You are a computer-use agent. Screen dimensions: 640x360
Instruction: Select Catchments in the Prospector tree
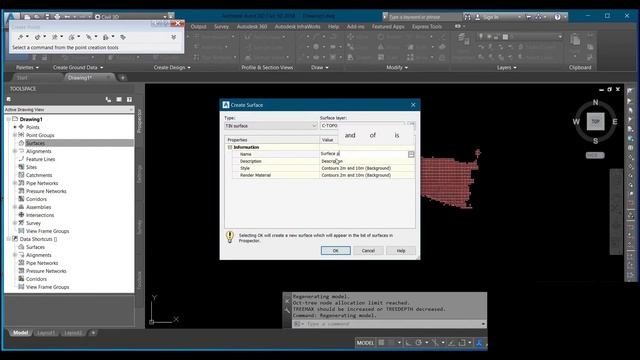pos(39,175)
